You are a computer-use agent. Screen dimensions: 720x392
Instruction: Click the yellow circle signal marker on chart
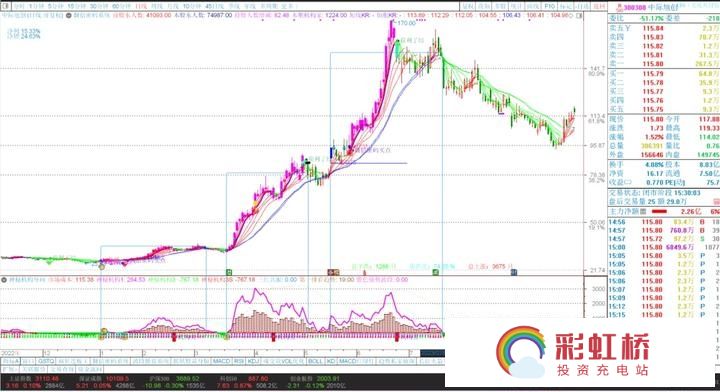tap(102, 267)
